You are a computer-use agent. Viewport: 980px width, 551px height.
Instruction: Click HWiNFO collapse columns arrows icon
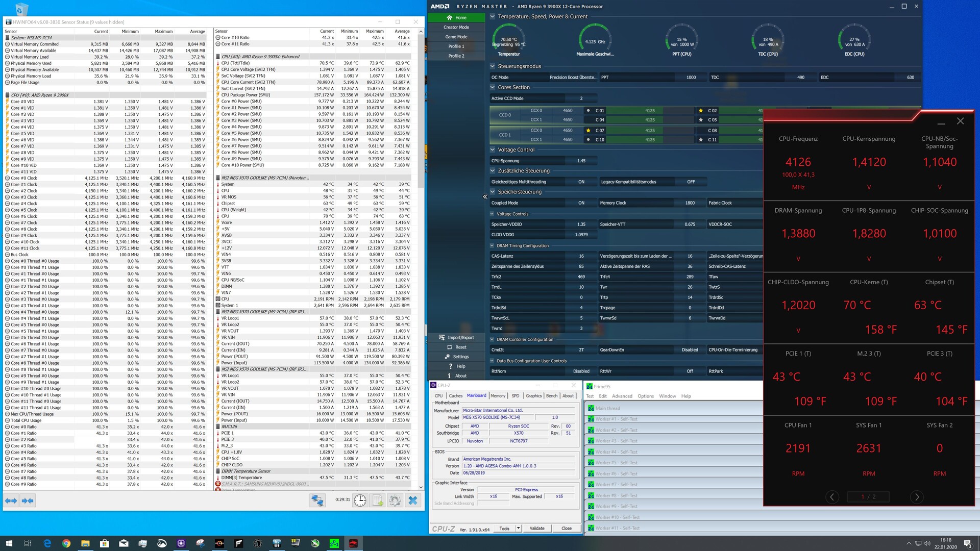point(28,501)
